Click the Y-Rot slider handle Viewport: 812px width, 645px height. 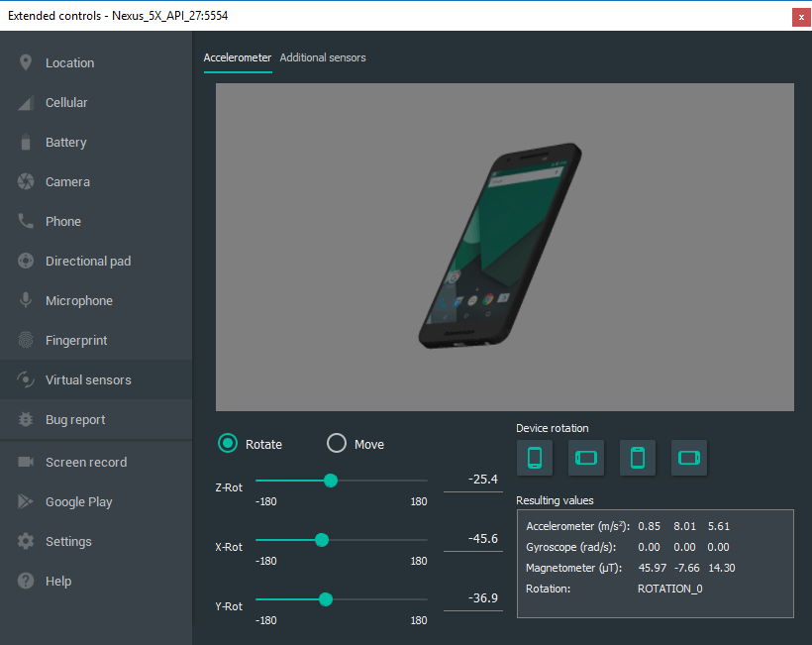click(x=326, y=599)
